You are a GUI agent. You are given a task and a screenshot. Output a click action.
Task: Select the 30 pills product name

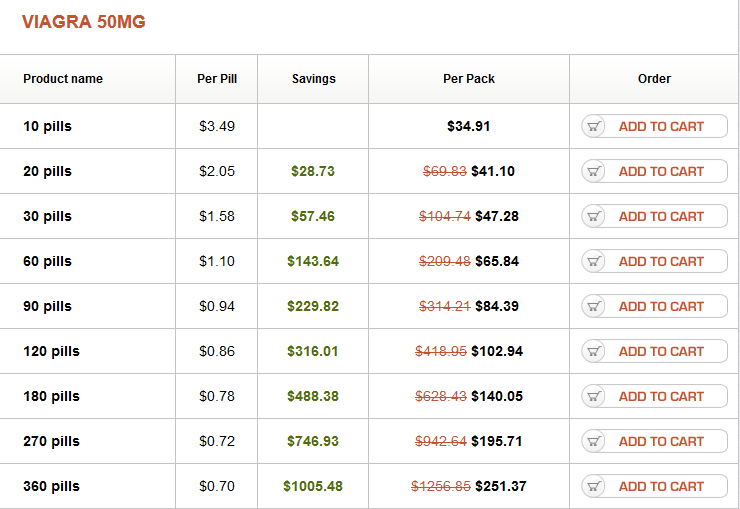[x=47, y=216]
